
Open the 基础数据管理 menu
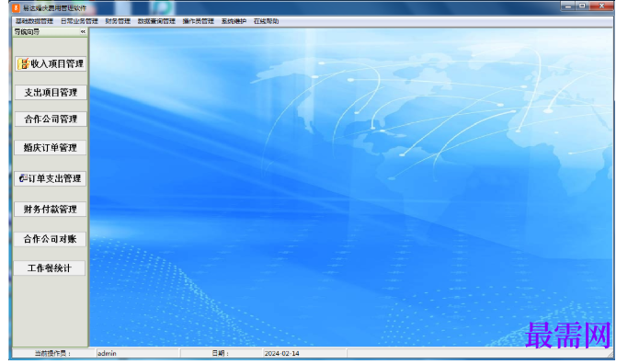[34, 21]
